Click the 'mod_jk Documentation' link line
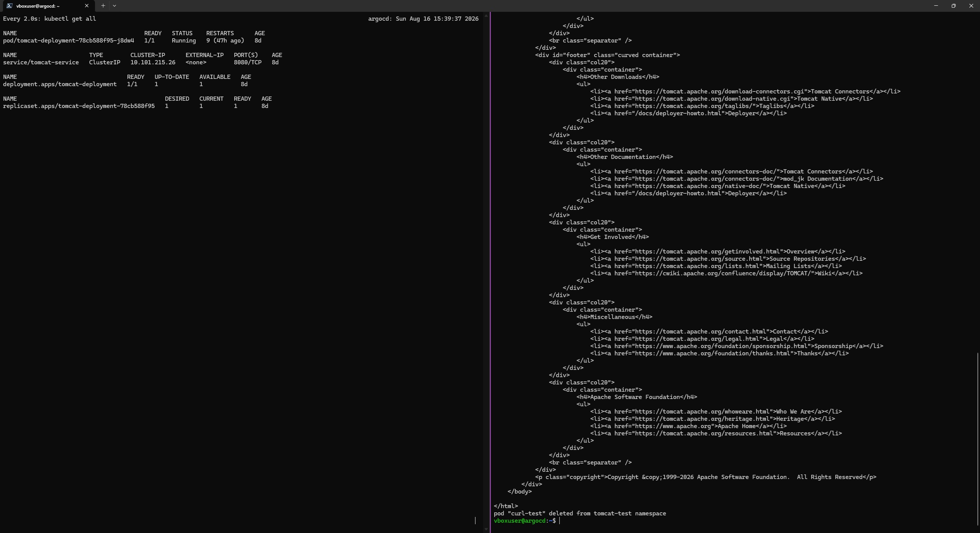 tap(737, 179)
